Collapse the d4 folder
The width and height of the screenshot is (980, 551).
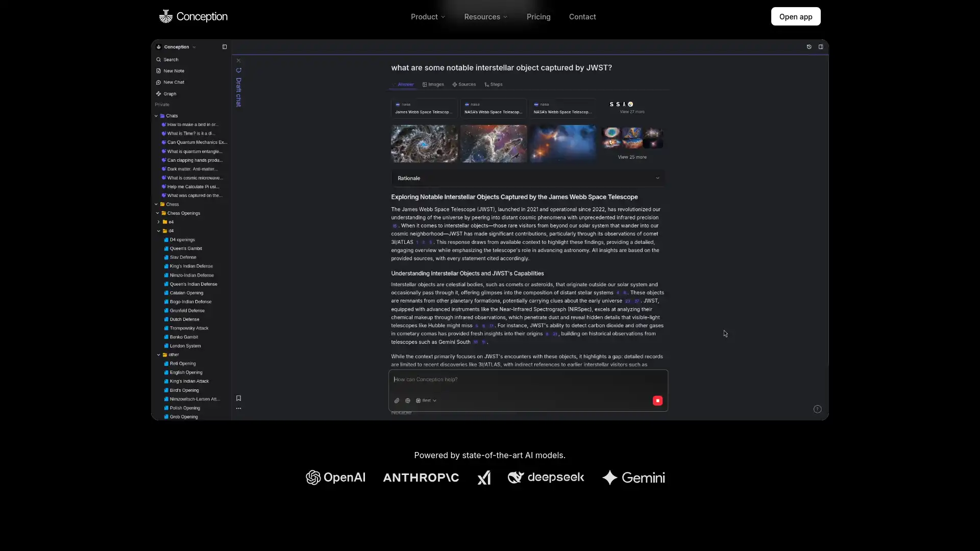point(159,231)
